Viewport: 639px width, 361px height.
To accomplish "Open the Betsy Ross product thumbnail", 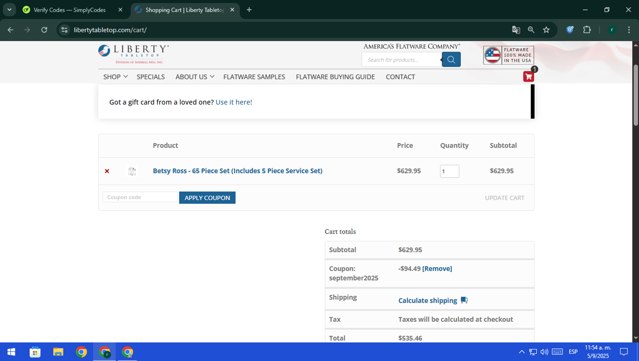I will click(x=132, y=171).
